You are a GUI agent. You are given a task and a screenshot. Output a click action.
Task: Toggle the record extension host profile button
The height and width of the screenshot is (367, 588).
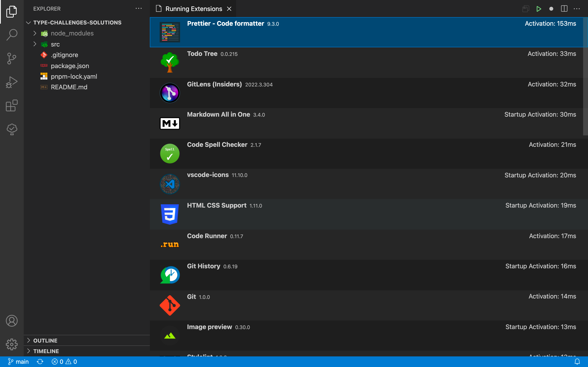(x=551, y=9)
